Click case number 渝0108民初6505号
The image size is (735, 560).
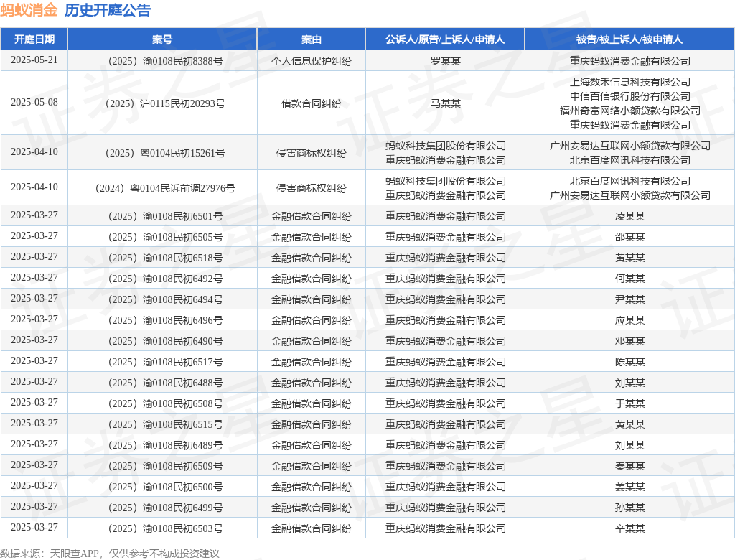[x=166, y=237]
